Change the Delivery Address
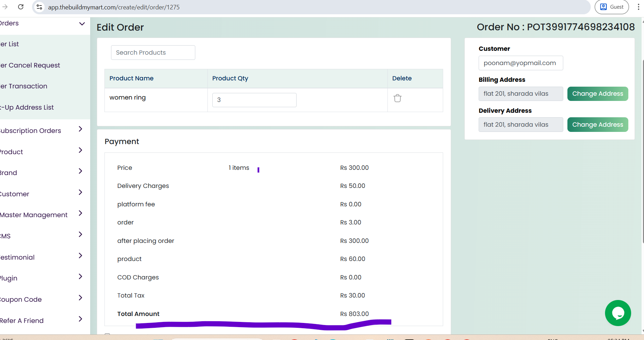644x340 pixels. tap(598, 125)
